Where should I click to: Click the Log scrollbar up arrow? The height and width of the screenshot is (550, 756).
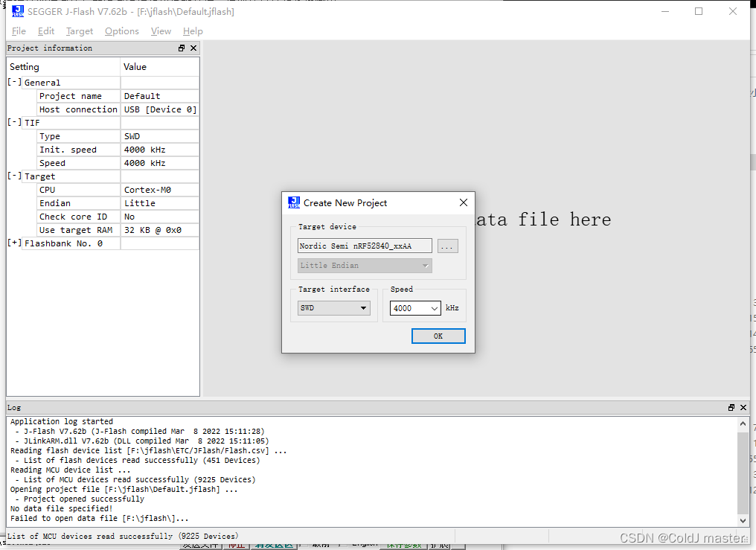point(743,423)
